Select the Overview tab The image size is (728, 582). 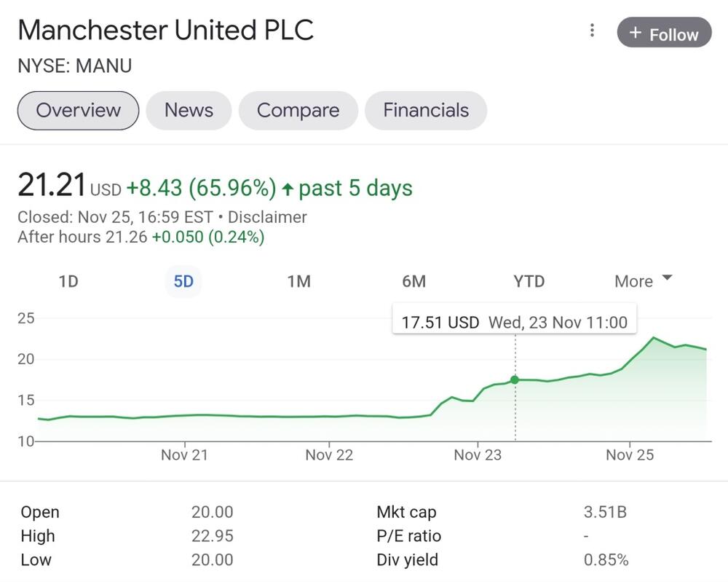(78, 111)
